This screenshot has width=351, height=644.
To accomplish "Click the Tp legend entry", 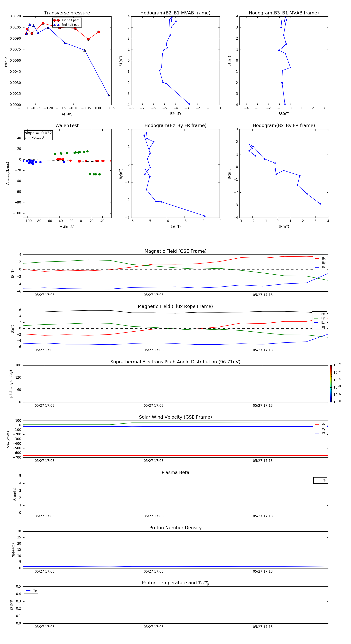I will click(x=31, y=591).
